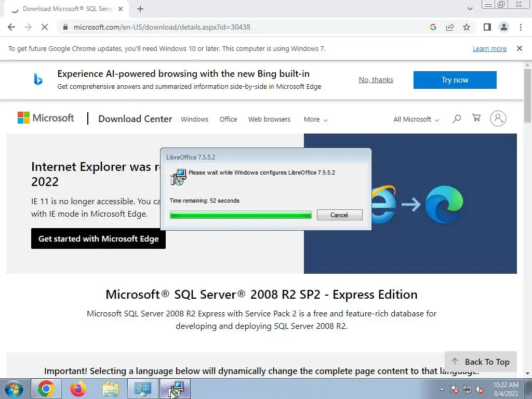
Task: Open the Windows Start button
Action: pos(14,389)
